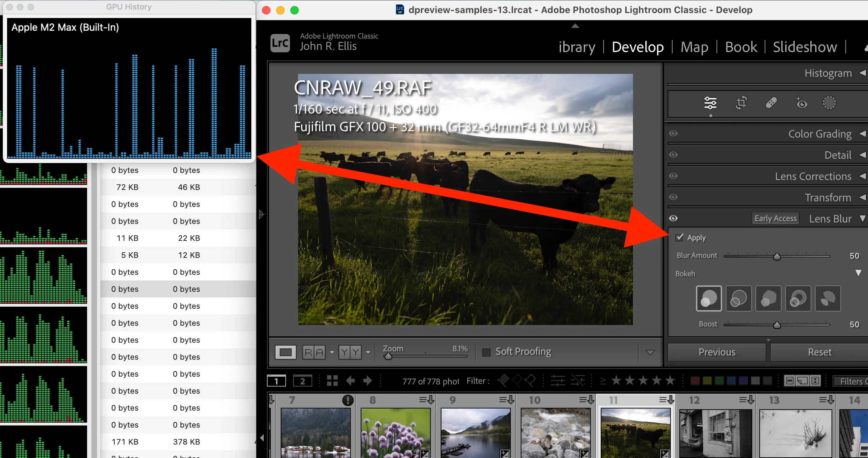Screen dimensions: 868x458
Task: Select the Healing bandage tool
Action: (x=771, y=103)
